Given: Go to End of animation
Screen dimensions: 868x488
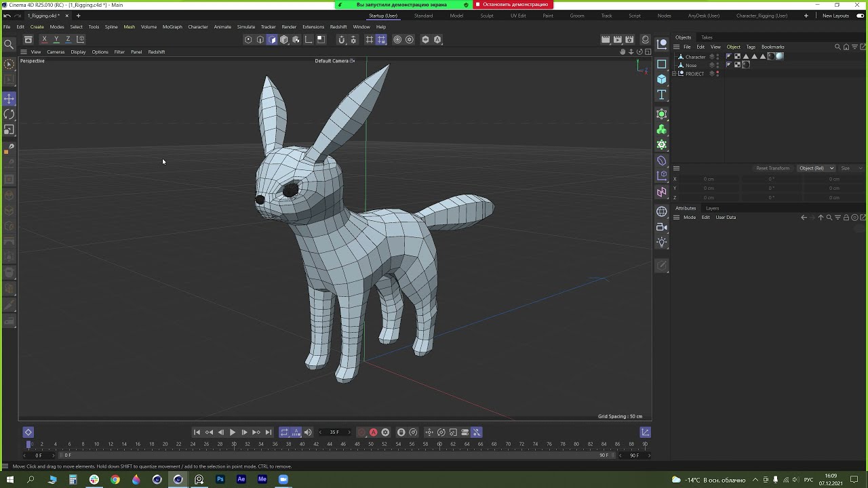Looking at the screenshot, I should tap(269, 432).
